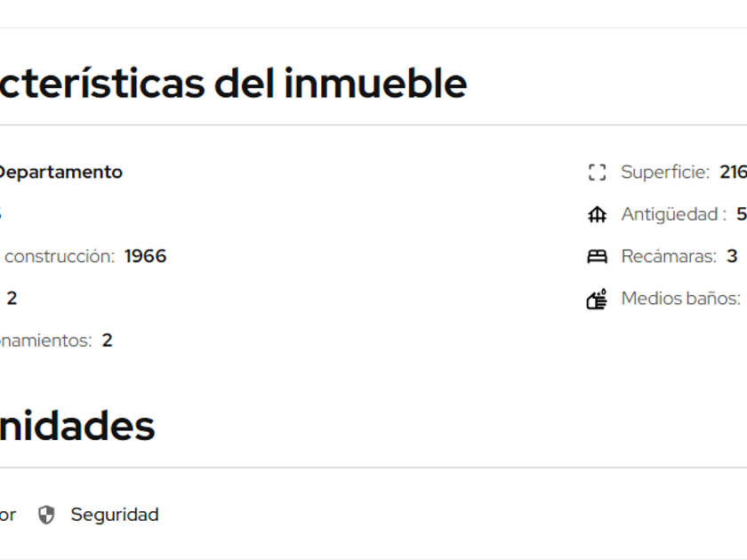Open the blue link below Departamento
747x560 pixels.
1,214
